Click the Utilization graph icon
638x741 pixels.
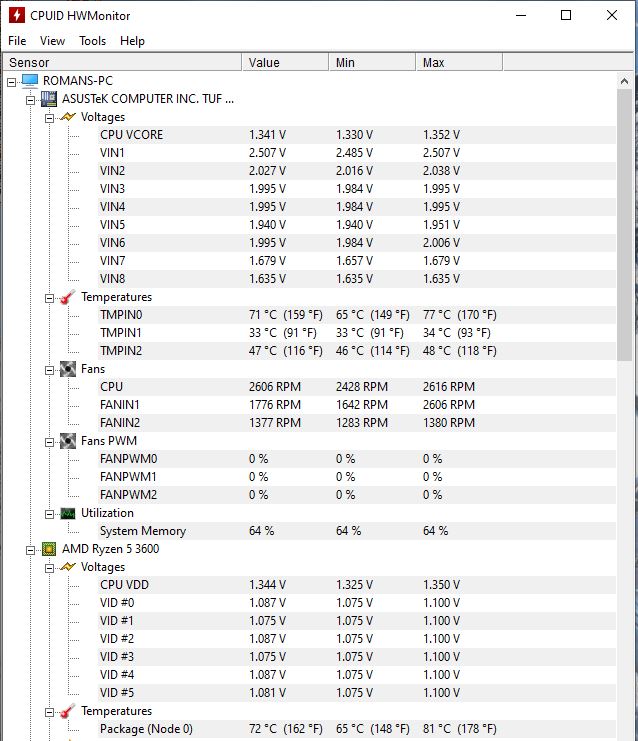tap(68, 513)
